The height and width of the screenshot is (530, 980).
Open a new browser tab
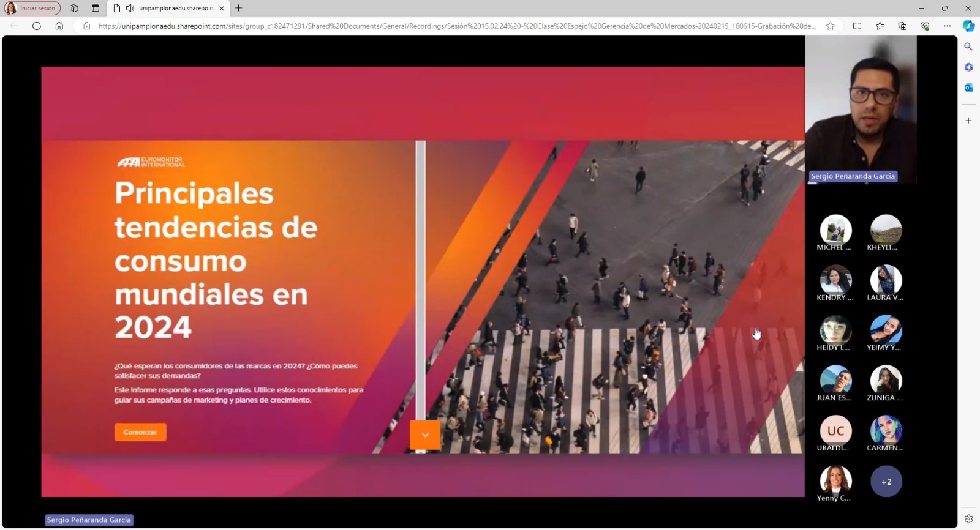point(239,8)
